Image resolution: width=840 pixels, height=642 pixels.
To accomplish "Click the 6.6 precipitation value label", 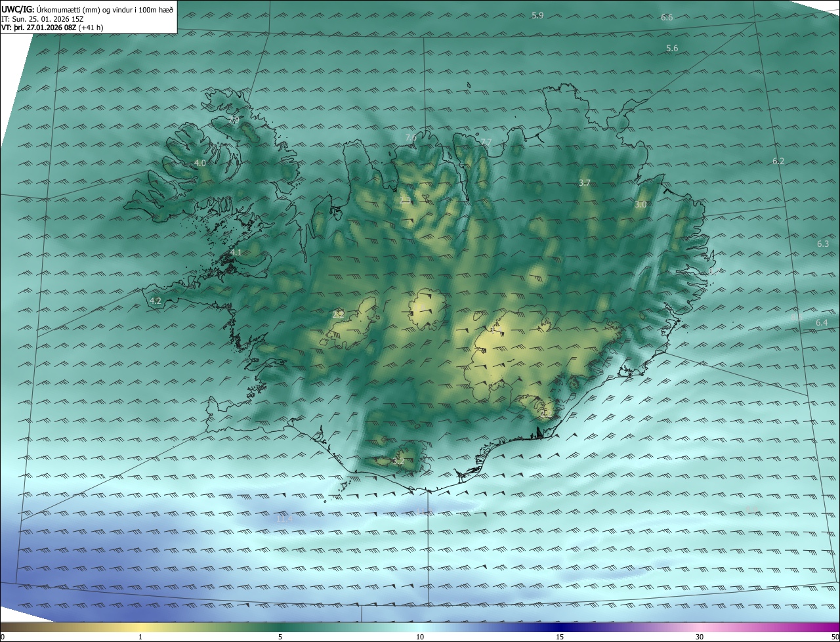I will tap(667, 17).
